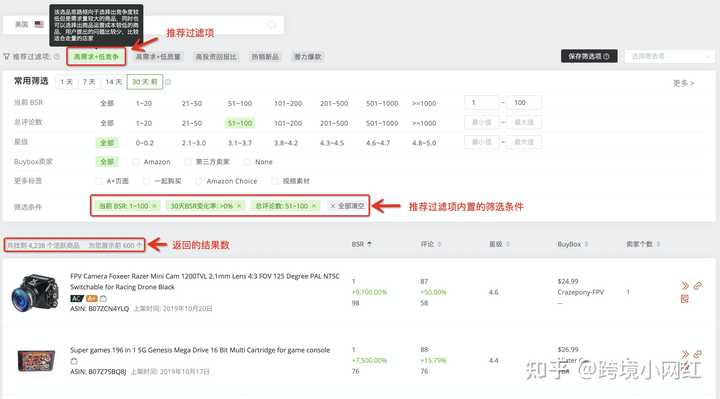
Task: Click calendar icon beside FPV Camera badges
Action: coord(103,298)
